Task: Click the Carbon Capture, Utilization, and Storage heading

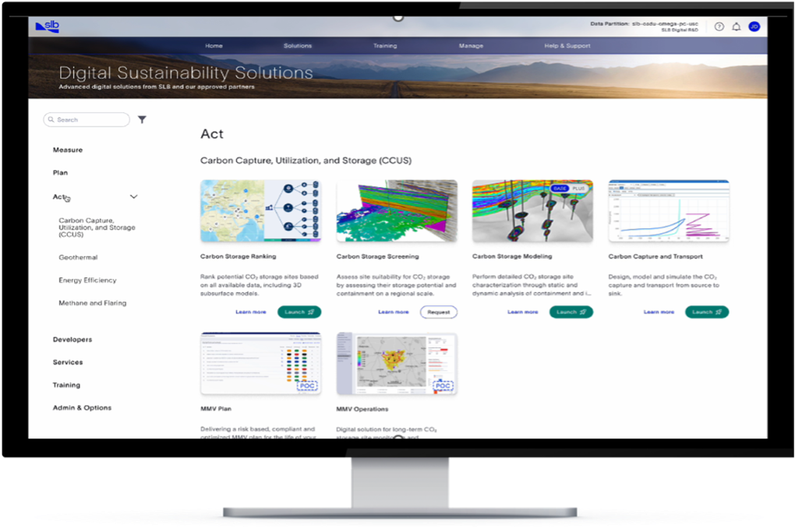Action: 306,160
